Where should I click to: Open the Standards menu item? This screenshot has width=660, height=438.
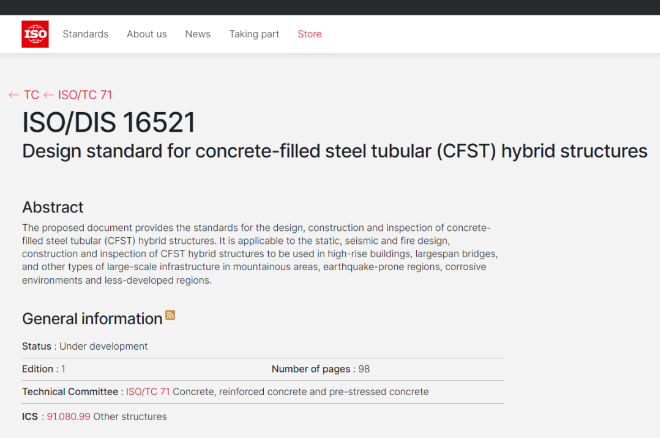[85, 34]
